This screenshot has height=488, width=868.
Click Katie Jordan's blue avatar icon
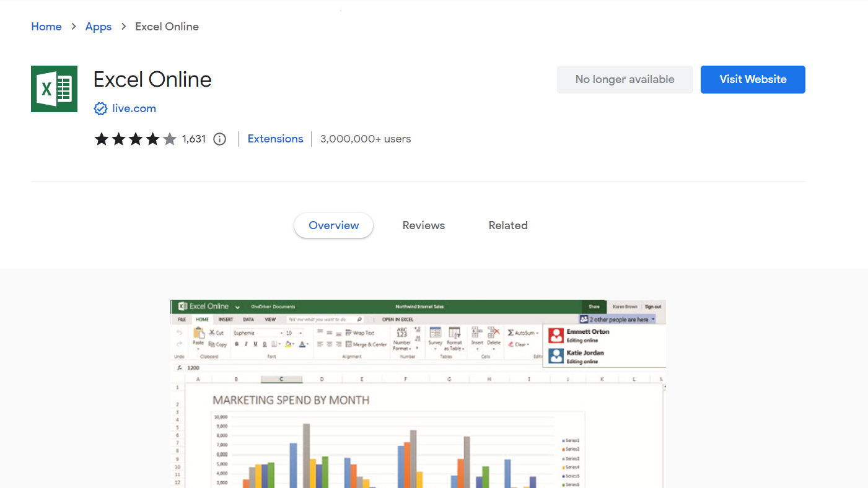[556, 356]
